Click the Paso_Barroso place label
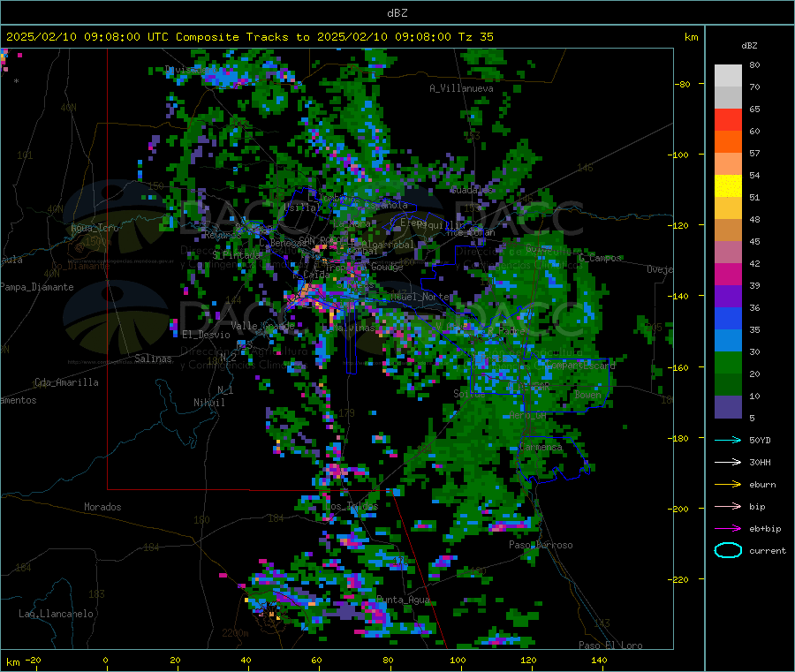 [541, 545]
